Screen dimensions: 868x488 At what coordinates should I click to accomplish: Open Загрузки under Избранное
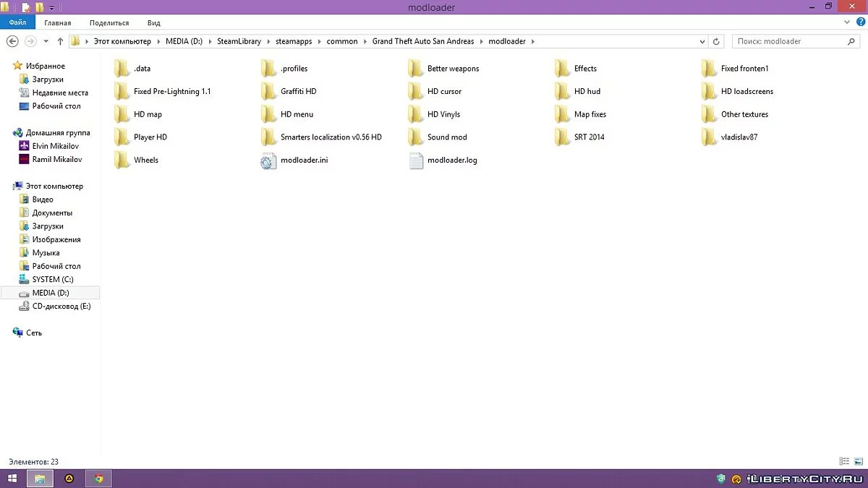point(48,80)
